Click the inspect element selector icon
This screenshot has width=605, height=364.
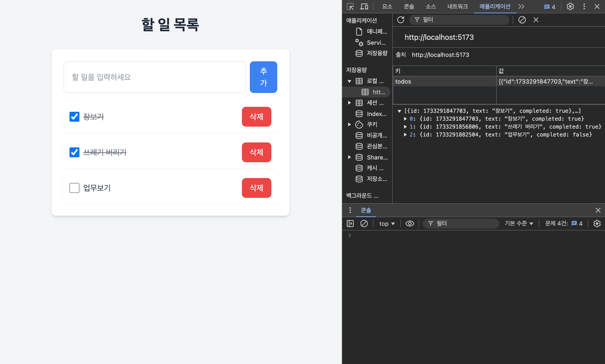pos(350,6)
